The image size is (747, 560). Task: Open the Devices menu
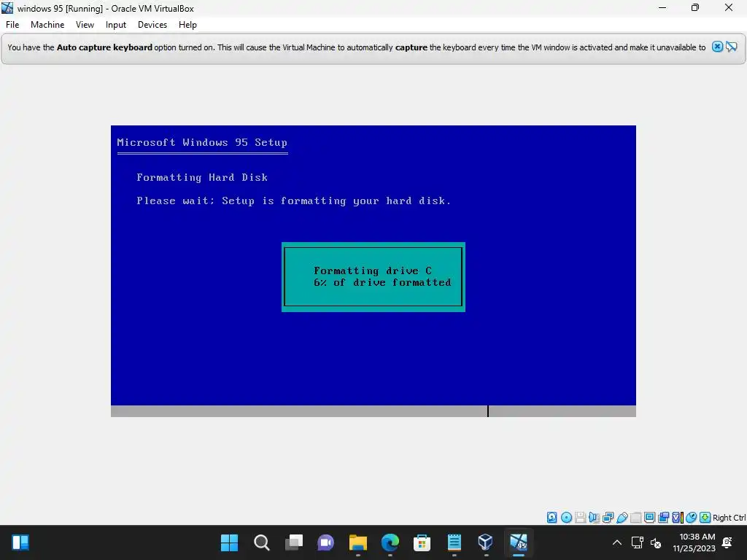click(152, 25)
